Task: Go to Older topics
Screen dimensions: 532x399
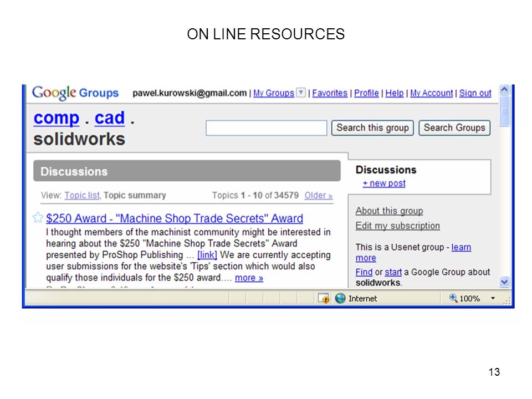Action: [318, 196]
